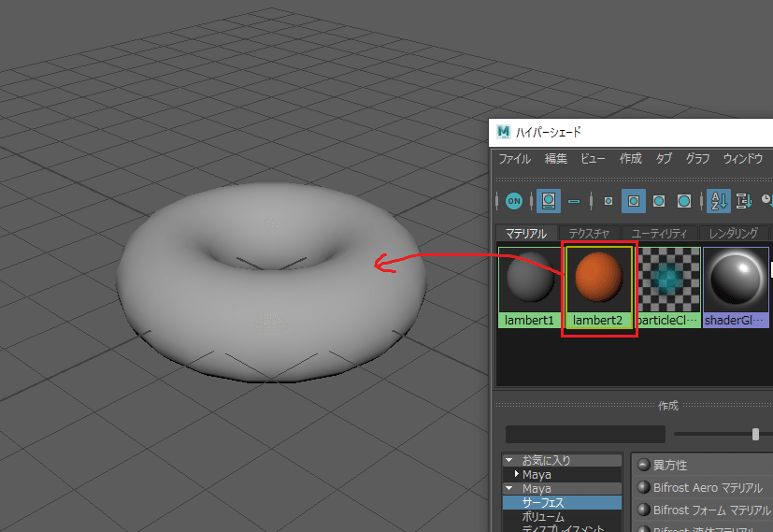773x532 pixels.
Task: Sort materials by type icon
Action: click(743, 201)
